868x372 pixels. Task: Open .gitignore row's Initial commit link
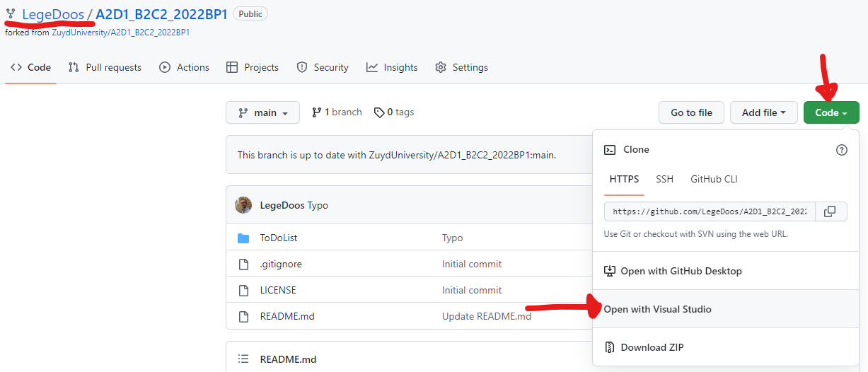(472, 264)
